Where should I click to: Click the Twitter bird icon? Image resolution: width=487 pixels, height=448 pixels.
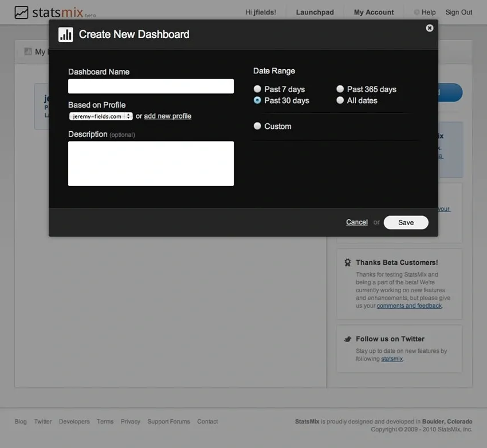tap(347, 339)
